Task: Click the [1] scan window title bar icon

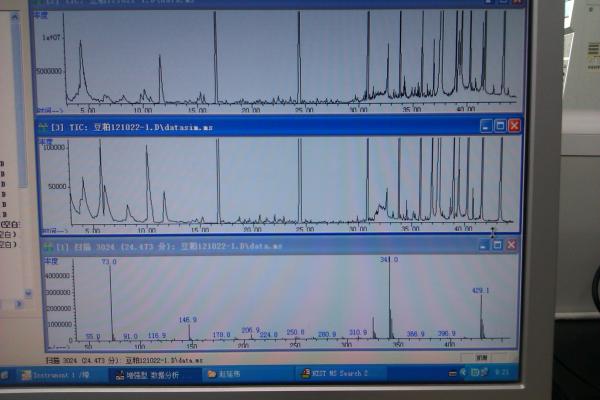Action: pyautogui.click(x=48, y=247)
